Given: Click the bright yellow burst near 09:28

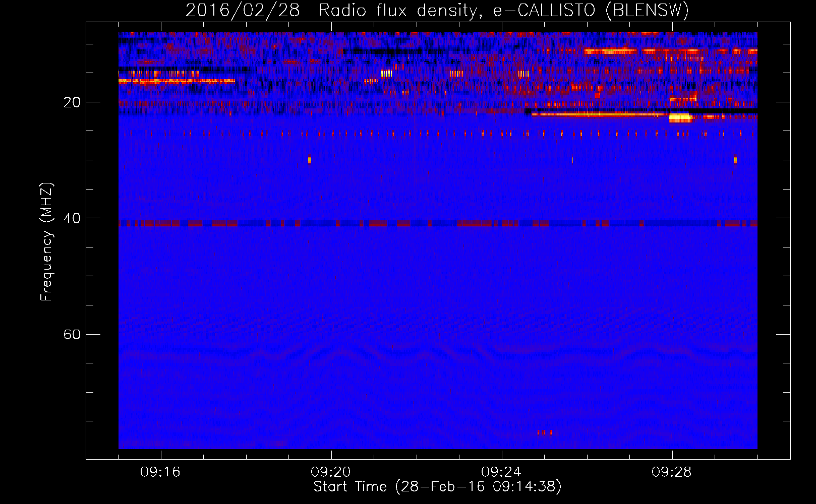Looking at the screenshot, I should click(x=680, y=118).
